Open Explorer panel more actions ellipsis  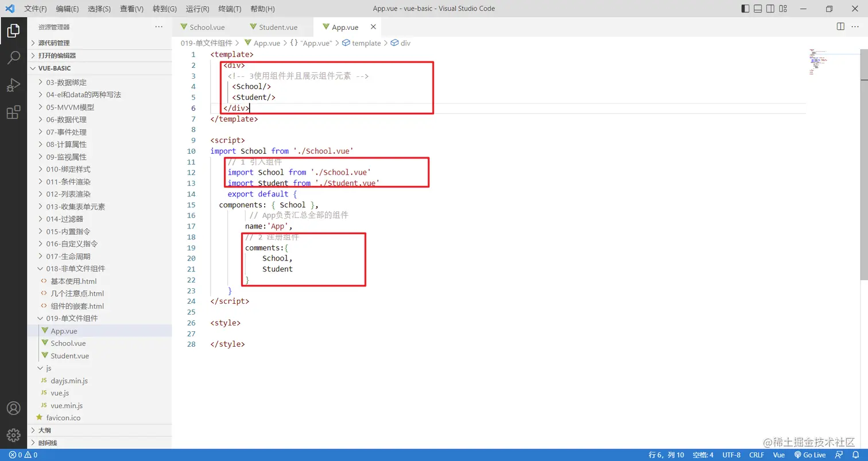click(x=159, y=27)
